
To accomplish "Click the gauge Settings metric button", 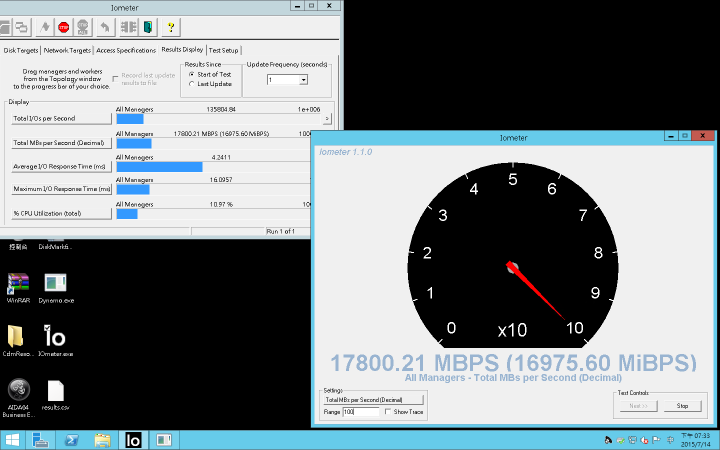I will coord(373,400).
